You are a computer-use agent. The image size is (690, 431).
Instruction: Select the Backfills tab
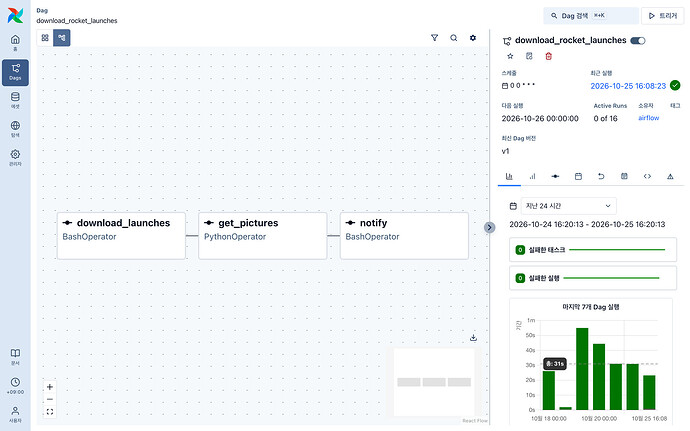pyautogui.click(x=601, y=177)
